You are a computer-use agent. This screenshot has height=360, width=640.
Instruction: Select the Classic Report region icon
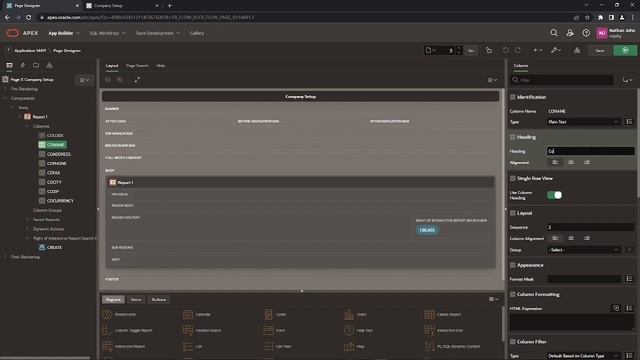429,314
